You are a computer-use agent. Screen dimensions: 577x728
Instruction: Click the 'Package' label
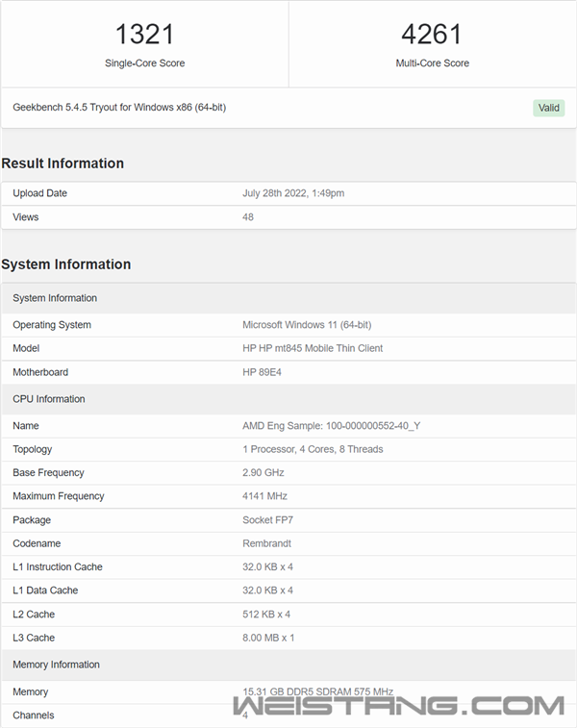tap(32, 520)
